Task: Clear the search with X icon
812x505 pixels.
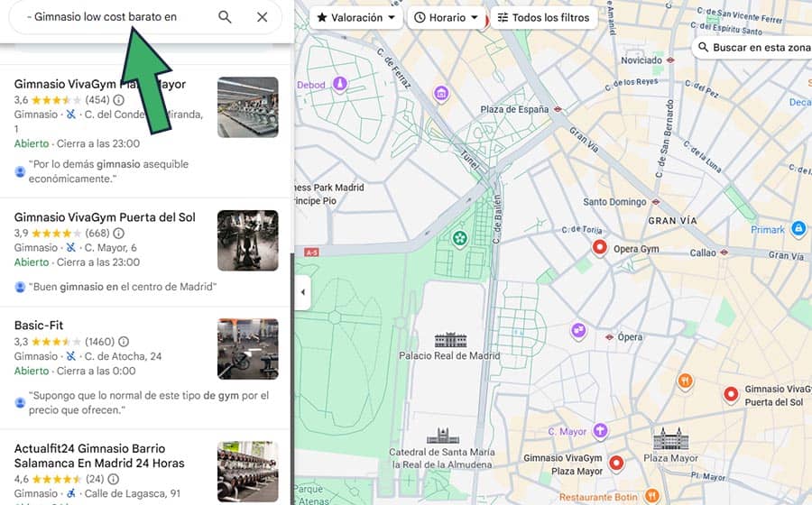Action: pyautogui.click(x=262, y=17)
